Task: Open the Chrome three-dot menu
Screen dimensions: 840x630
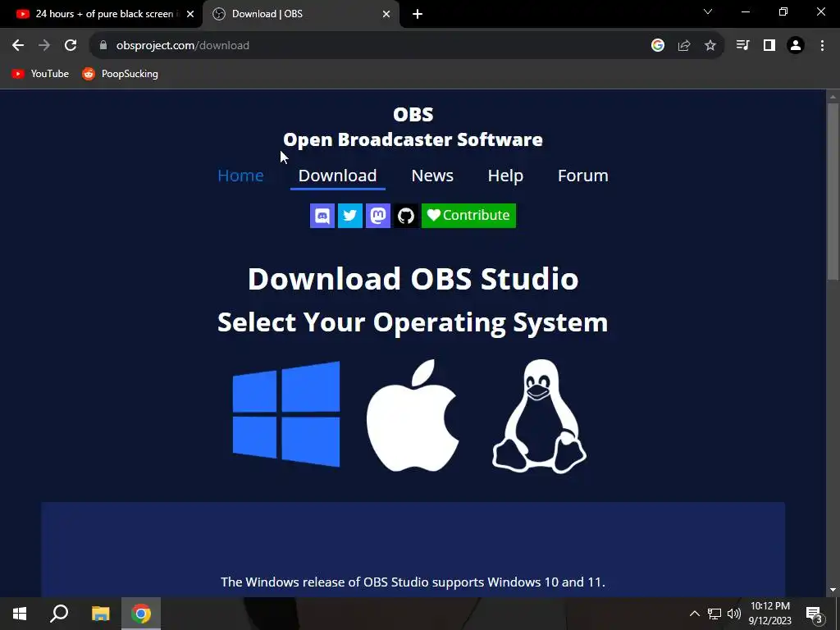Action: (822, 46)
